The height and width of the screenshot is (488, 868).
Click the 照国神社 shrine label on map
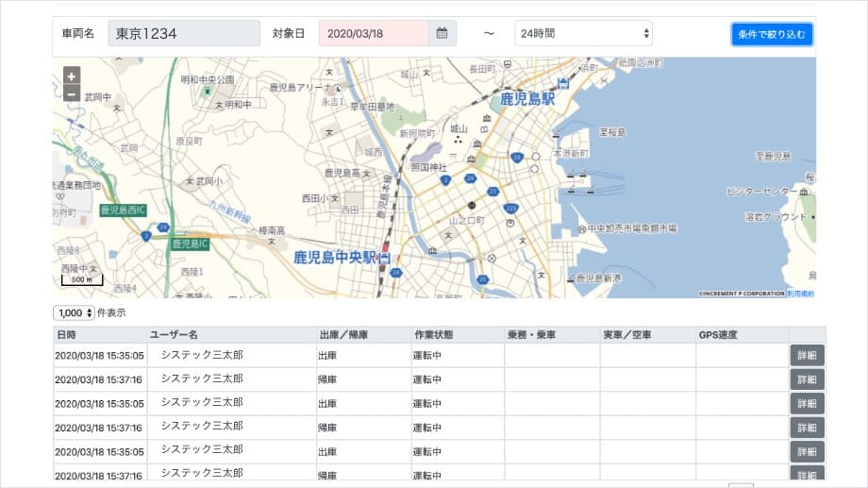point(427,167)
